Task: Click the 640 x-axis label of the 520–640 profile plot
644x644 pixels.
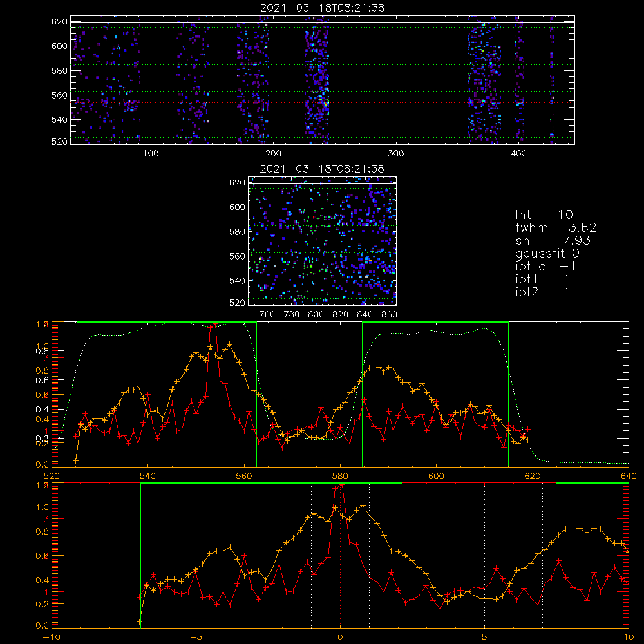Action: [x=629, y=477]
